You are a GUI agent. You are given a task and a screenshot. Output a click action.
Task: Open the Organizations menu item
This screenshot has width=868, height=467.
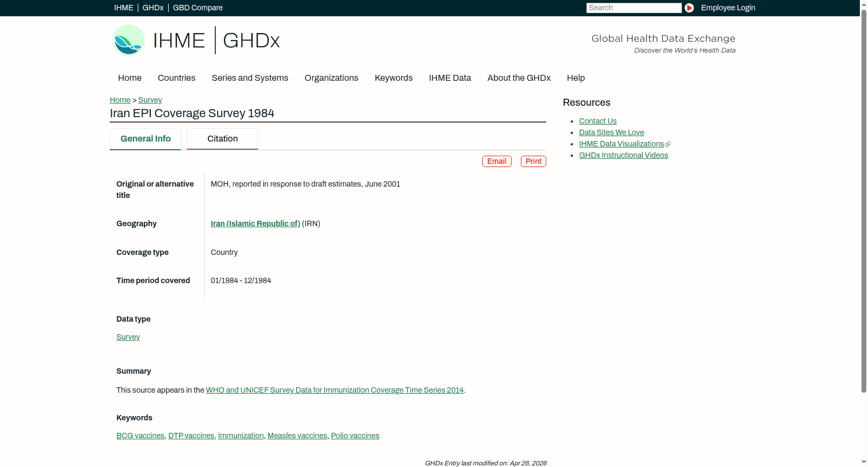click(331, 78)
